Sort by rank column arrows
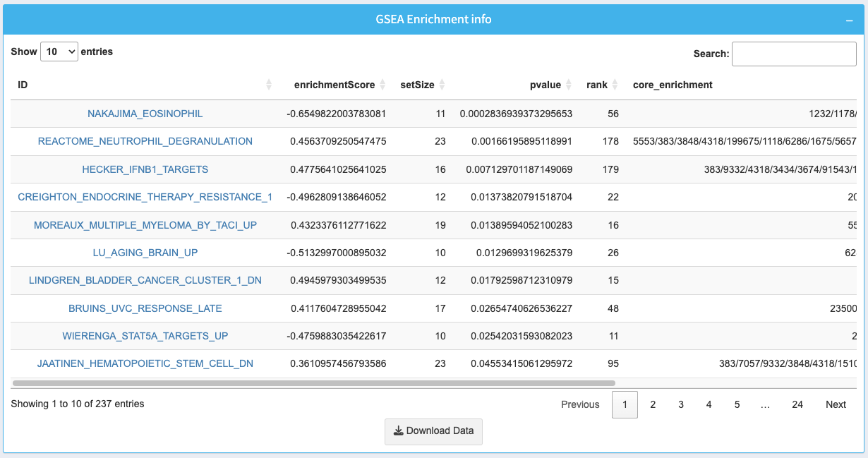Viewport: 868px width, 458px height. point(615,85)
